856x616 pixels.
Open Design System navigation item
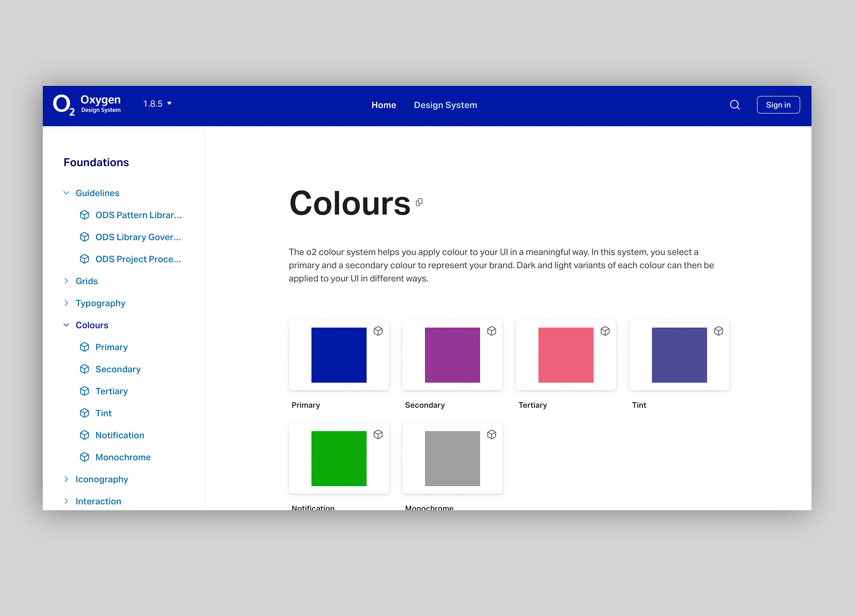[x=445, y=105]
